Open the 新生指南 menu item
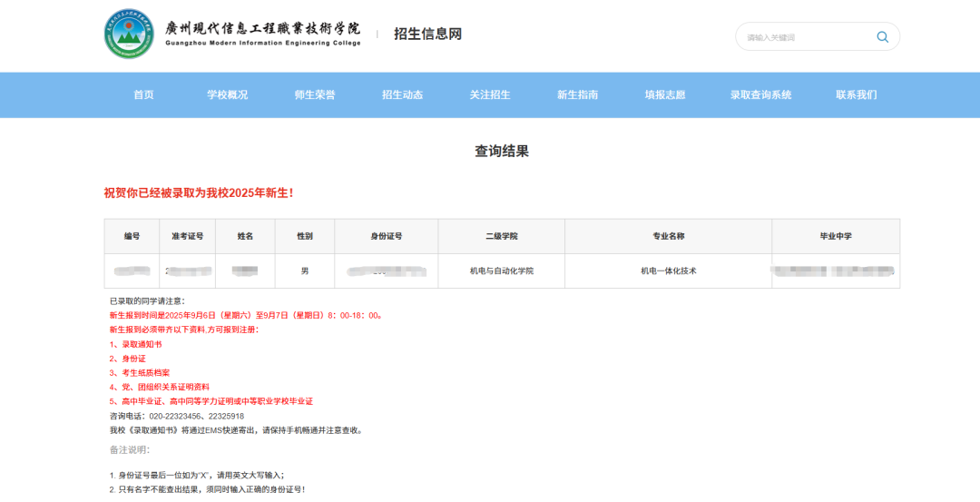The height and width of the screenshot is (502, 980). 577,95
